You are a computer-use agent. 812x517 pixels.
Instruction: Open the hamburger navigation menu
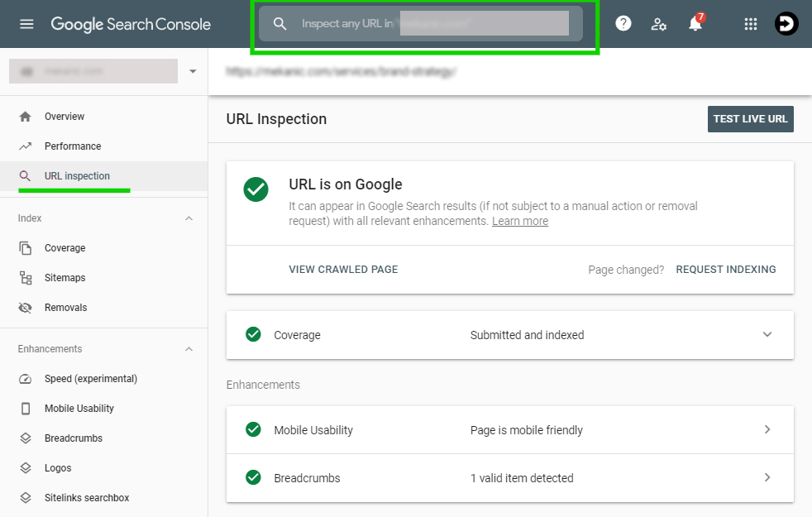point(26,24)
